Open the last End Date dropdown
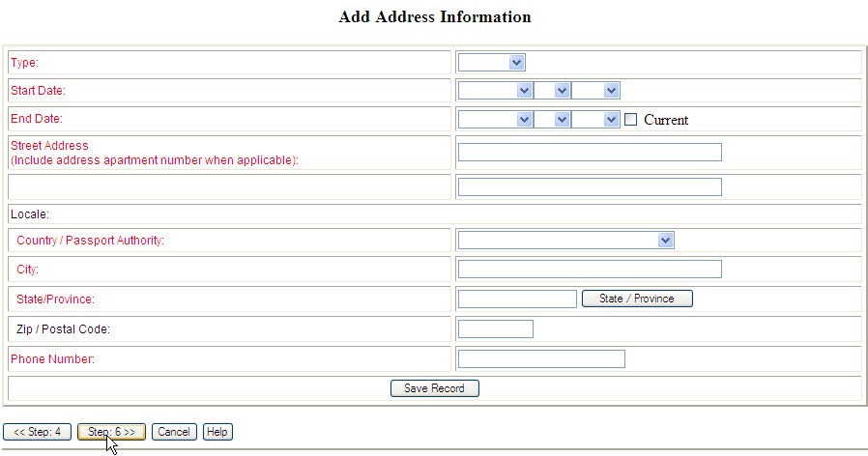 594,120
